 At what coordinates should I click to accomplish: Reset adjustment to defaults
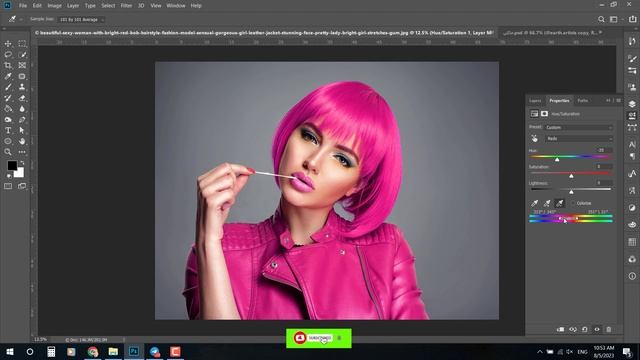pos(585,329)
